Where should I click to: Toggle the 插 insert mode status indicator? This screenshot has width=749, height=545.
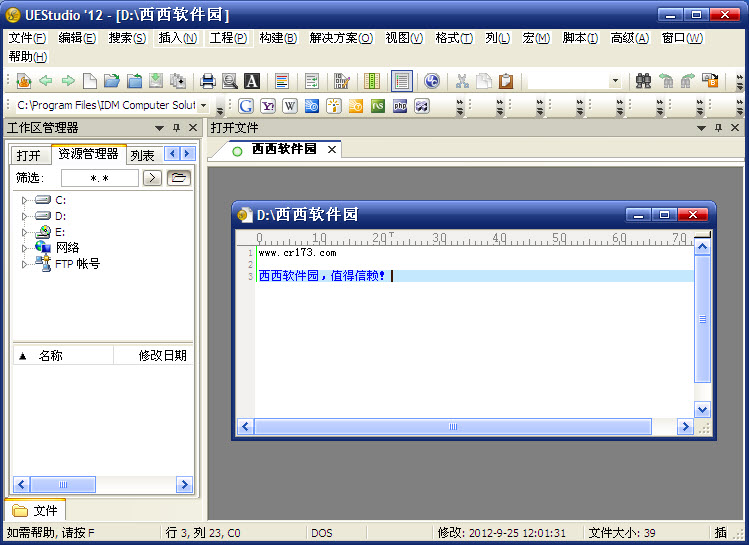(720, 533)
